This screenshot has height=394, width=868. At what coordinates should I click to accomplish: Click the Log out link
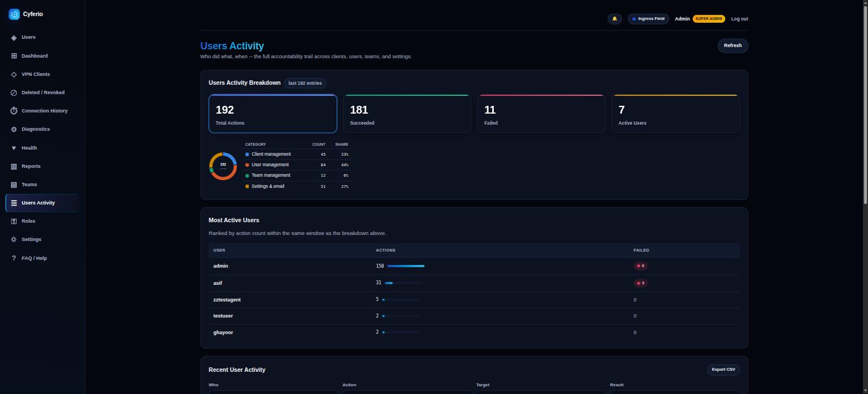click(x=739, y=19)
